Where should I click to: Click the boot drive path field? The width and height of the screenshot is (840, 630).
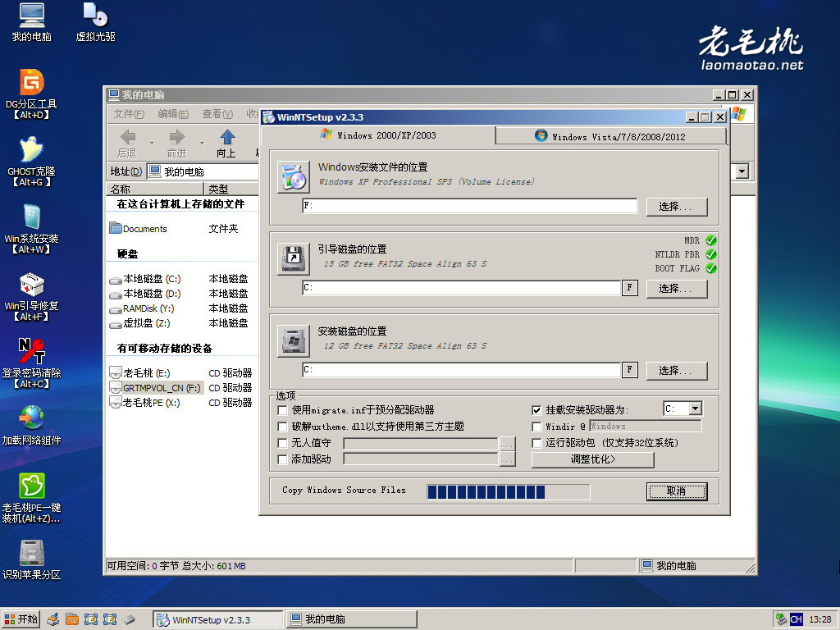[x=461, y=288]
